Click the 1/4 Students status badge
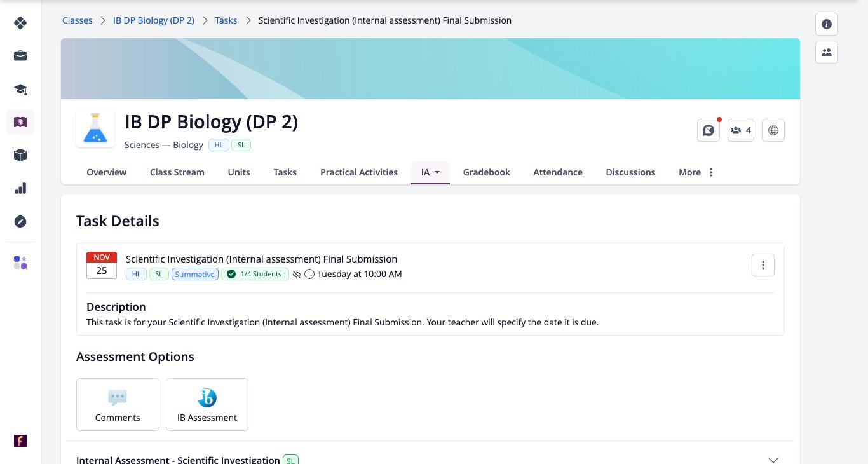868x464 pixels. (x=254, y=274)
